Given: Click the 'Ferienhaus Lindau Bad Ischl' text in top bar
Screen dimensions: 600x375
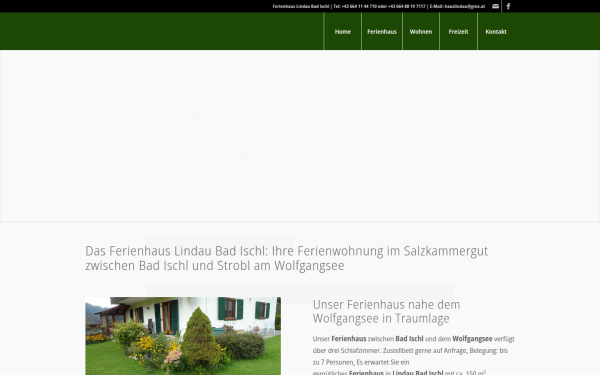Looking at the screenshot, I should [301, 7].
